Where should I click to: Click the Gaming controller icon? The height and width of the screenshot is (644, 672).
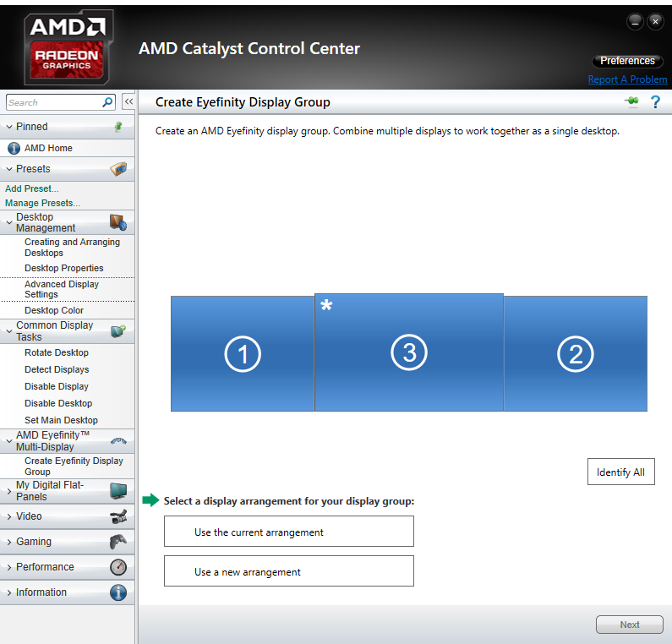118,542
